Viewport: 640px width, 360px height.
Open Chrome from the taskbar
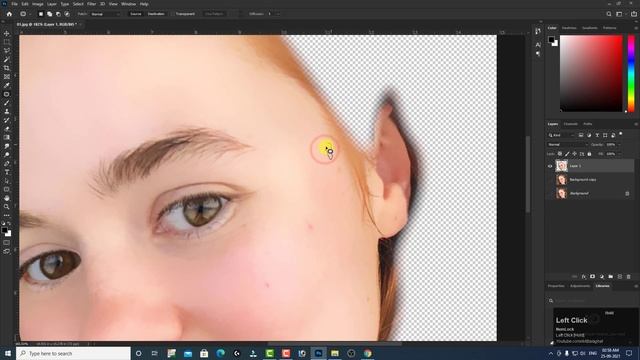coord(367,353)
